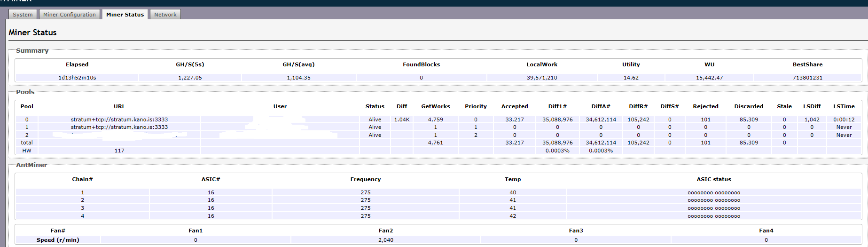Click the Fan1 column header
Screen dimensions: 868x247
coord(195,231)
